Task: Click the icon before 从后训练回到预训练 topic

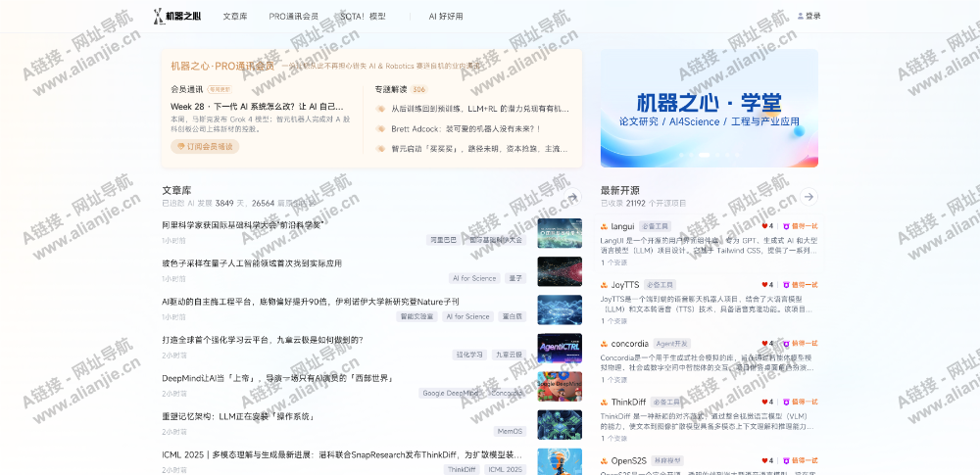Action: click(380, 109)
